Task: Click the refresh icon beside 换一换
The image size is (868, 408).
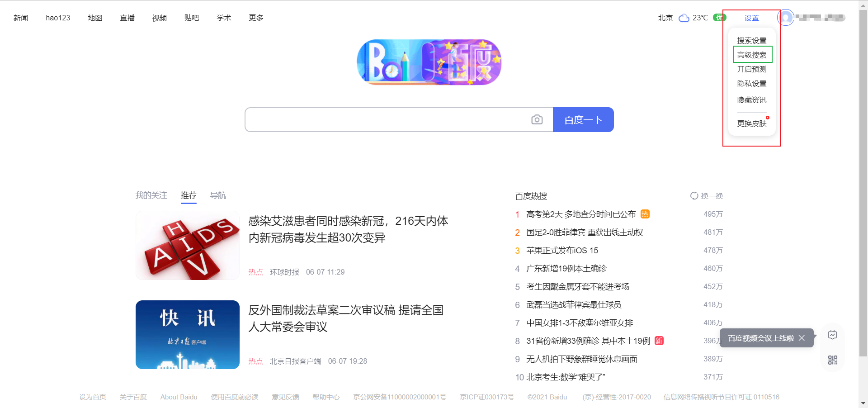Action: click(694, 195)
